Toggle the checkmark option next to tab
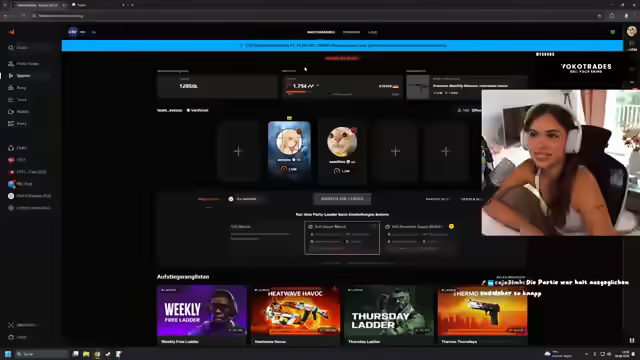The width and height of the screenshot is (640, 360). coord(231,199)
